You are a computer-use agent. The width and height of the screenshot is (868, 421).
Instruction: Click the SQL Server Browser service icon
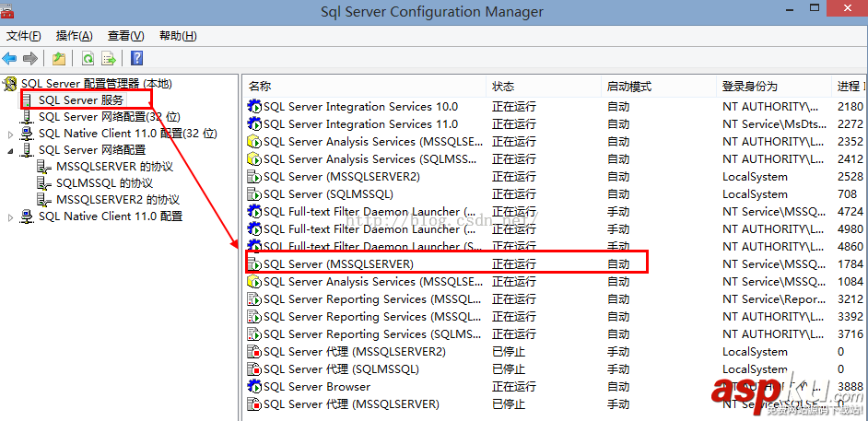coord(254,387)
